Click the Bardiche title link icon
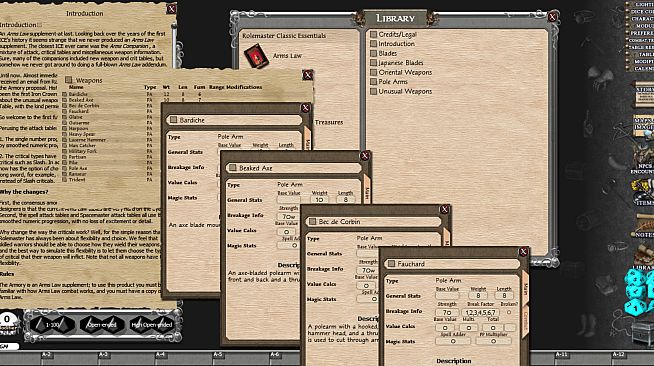The width and height of the screenshot is (654, 366). 174,120
